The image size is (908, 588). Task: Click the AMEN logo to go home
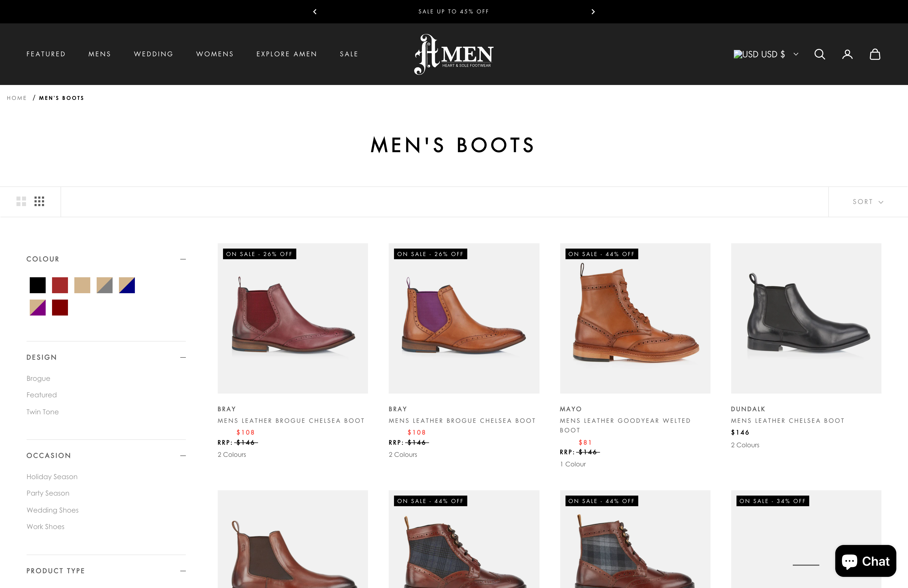pyautogui.click(x=453, y=54)
